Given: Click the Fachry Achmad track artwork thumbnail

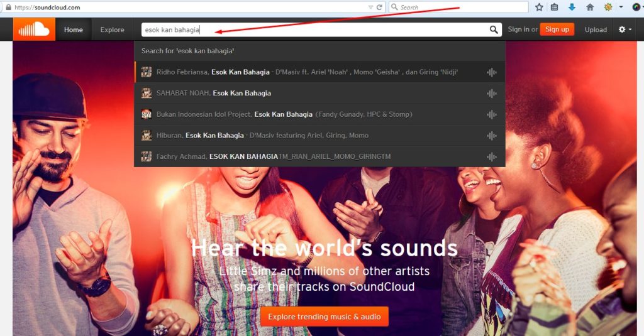Looking at the screenshot, I should 146,156.
